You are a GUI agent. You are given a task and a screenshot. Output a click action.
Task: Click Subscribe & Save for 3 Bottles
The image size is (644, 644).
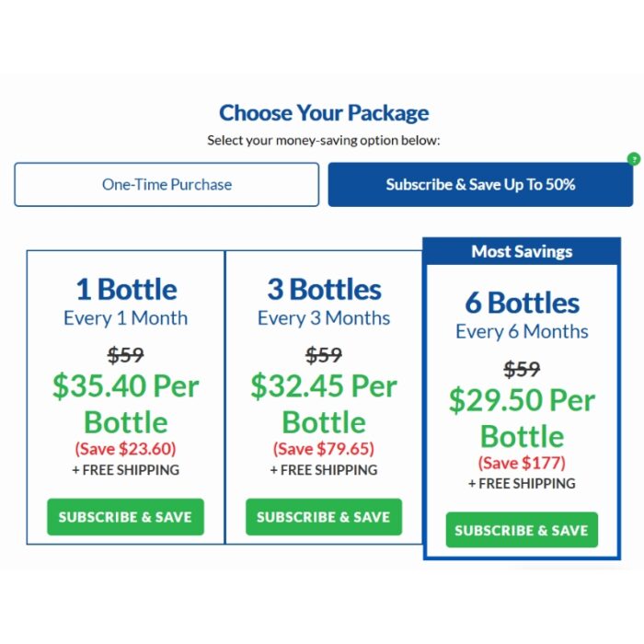coord(324,517)
